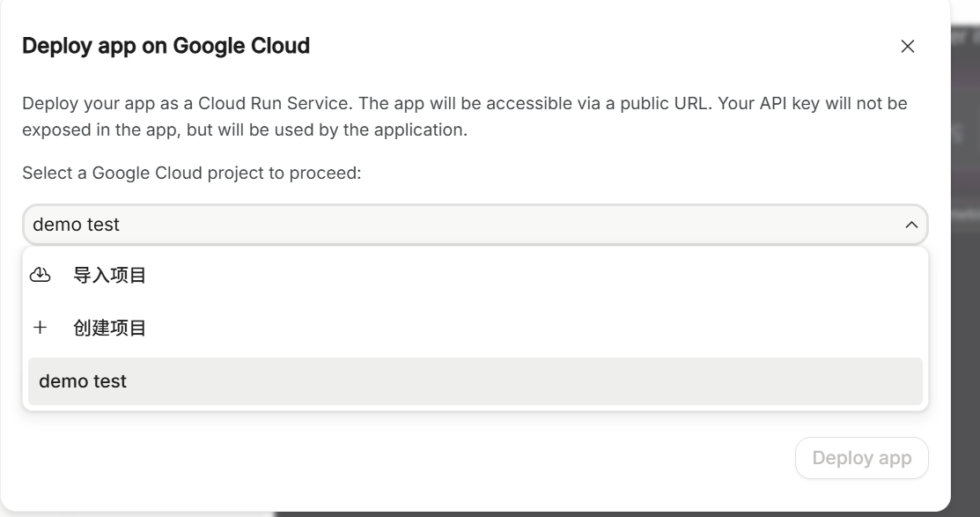Click the Deploy app on Google Cloud heading
The height and width of the screenshot is (517, 980).
(x=166, y=46)
